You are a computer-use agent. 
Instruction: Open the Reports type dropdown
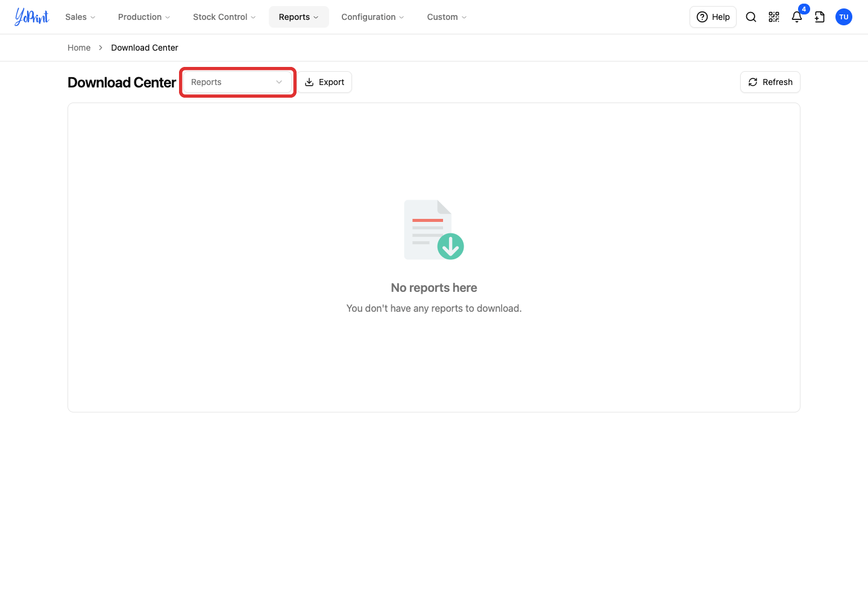pos(237,82)
